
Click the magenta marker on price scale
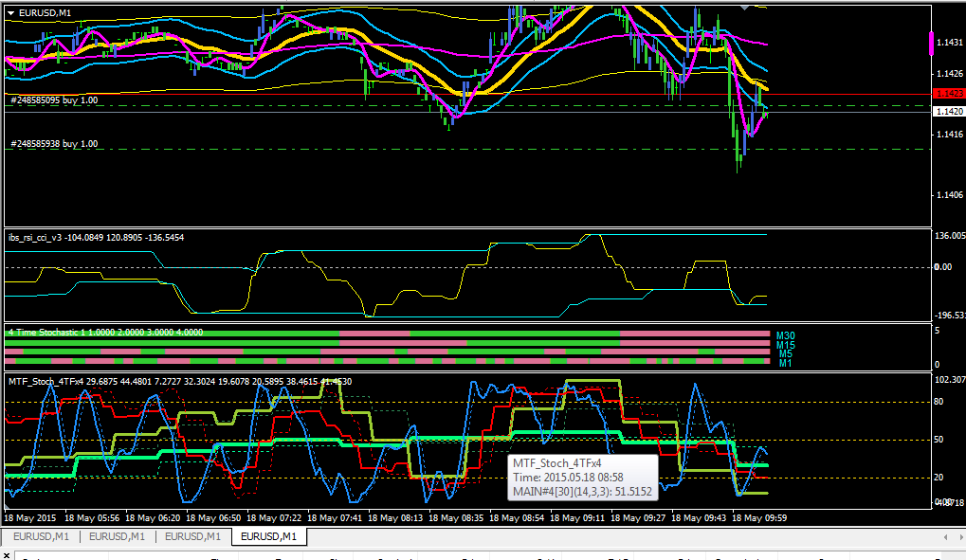(931, 45)
